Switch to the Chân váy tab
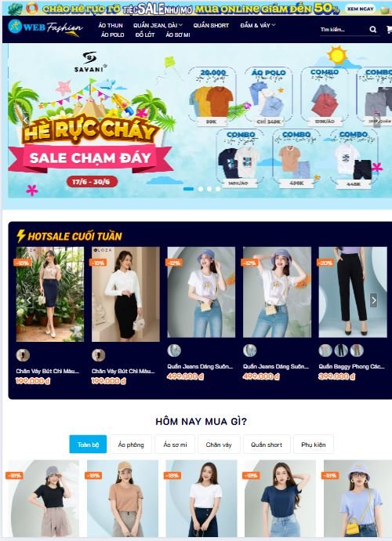The image size is (392, 541). tap(219, 445)
